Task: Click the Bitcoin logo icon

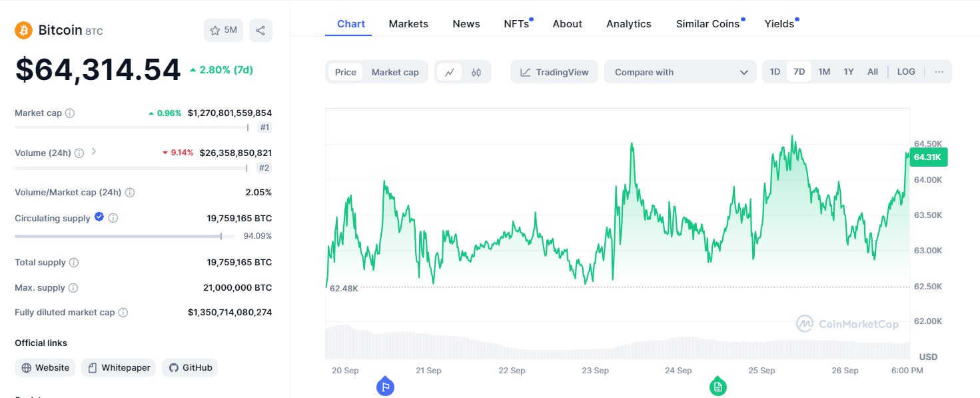Action: pos(23,30)
